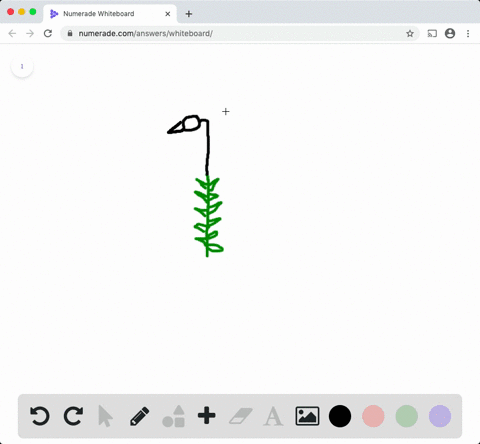Image resolution: width=480 pixels, height=444 pixels.
Task: Choose the pencil drawing tool
Action: [x=140, y=416]
